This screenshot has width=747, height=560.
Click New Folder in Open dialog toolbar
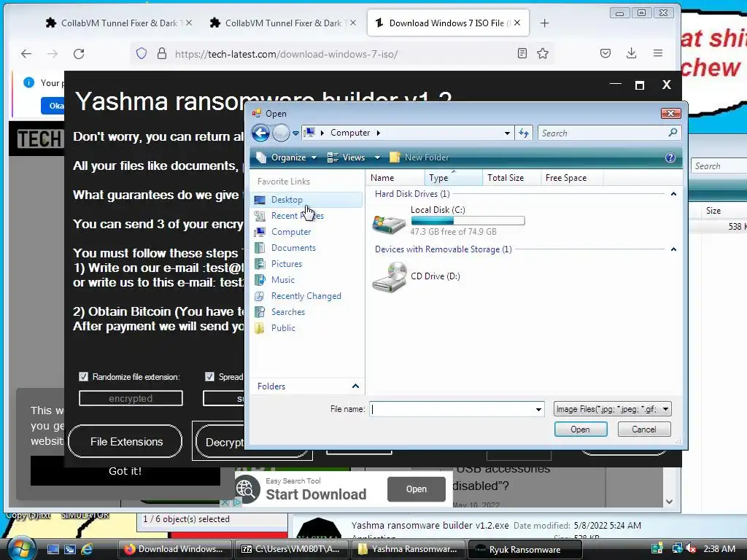(419, 157)
